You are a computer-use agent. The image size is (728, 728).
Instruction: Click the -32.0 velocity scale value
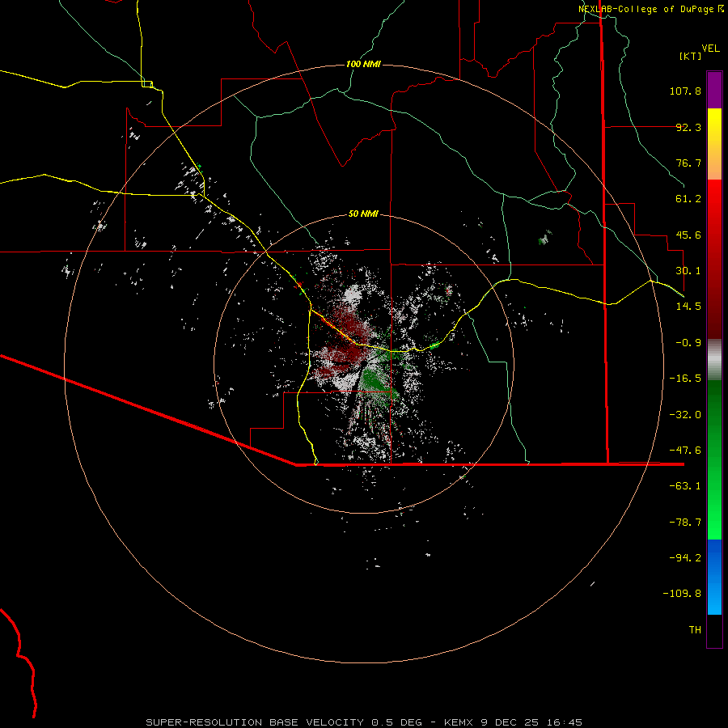pyautogui.click(x=685, y=415)
